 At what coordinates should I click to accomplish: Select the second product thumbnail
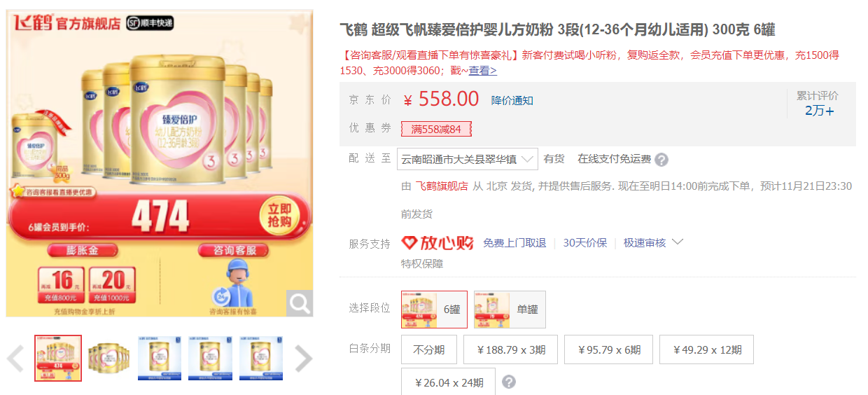point(108,358)
